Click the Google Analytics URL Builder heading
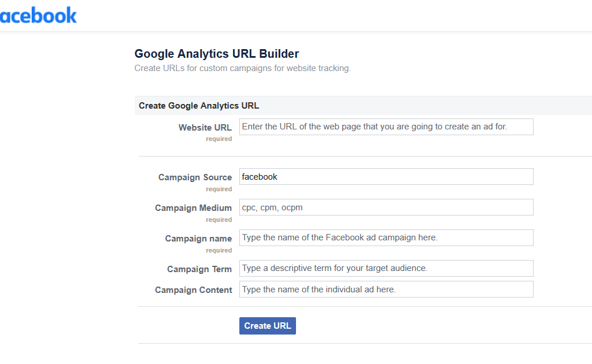 click(216, 53)
